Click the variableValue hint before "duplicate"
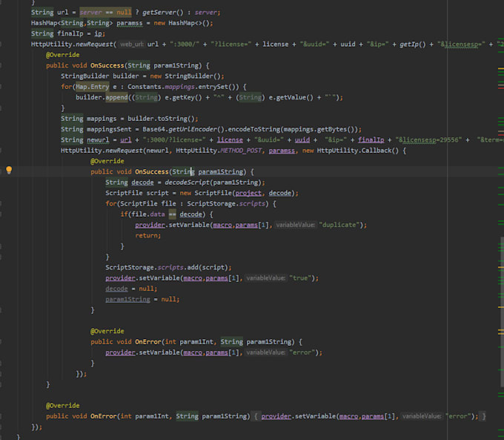504x440 pixels. pyautogui.click(x=296, y=225)
